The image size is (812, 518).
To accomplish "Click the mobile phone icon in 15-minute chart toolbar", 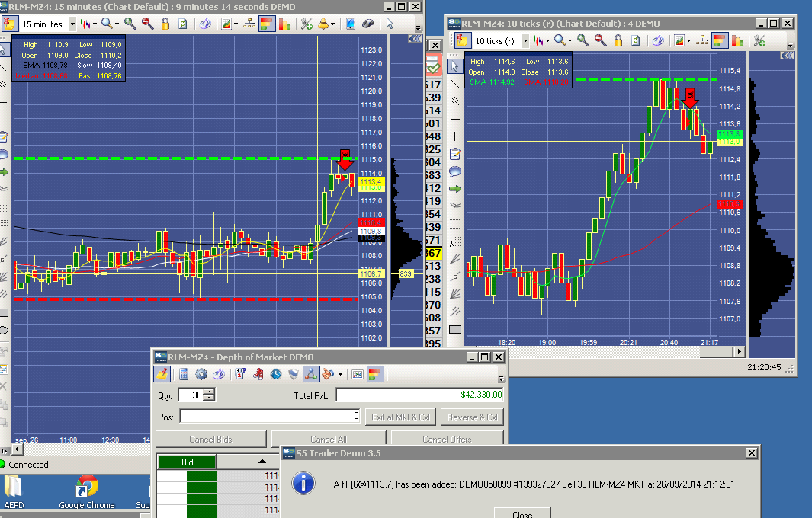I will point(350,24).
